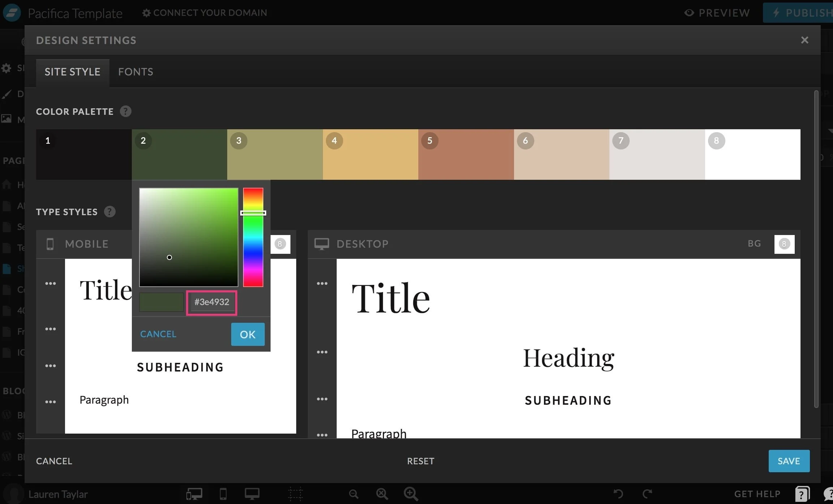The height and width of the screenshot is (504, 833).
Task: Open the desktop Heading options ellipsis
Action: point(322,352)
